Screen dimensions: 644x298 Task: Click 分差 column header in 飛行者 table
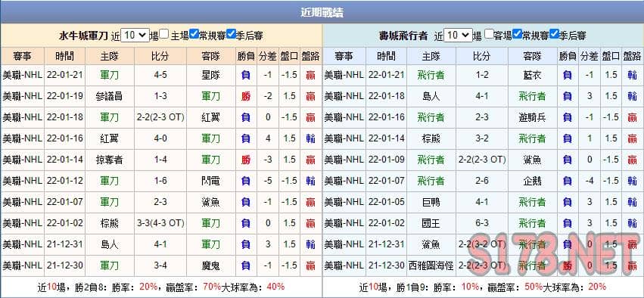(x=590, y=56)
